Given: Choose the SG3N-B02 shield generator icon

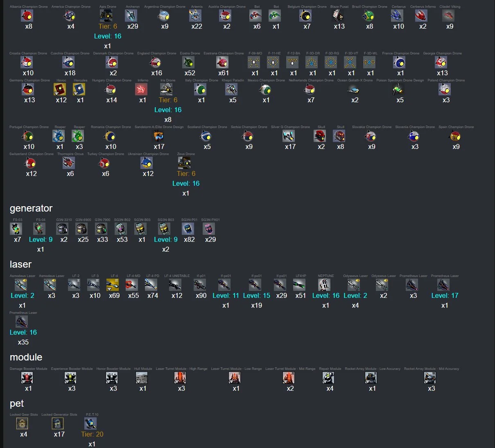Looking at the screenshot, I should (121, 229).
